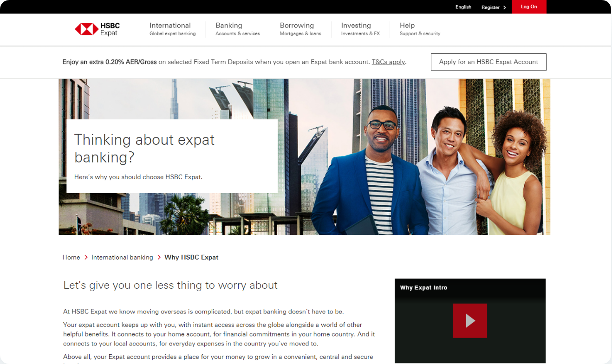Click the Log On button
Viewport: 612px width, 364px height.
pyautogui.click(x=529, y=7)
